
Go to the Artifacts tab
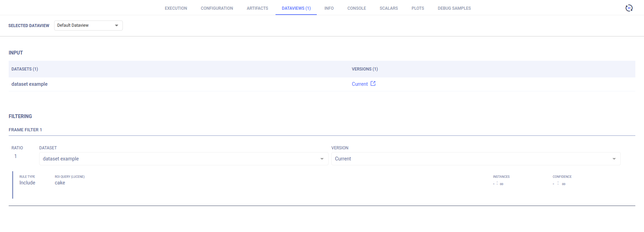pyautogui.click(x=257, y=8)
